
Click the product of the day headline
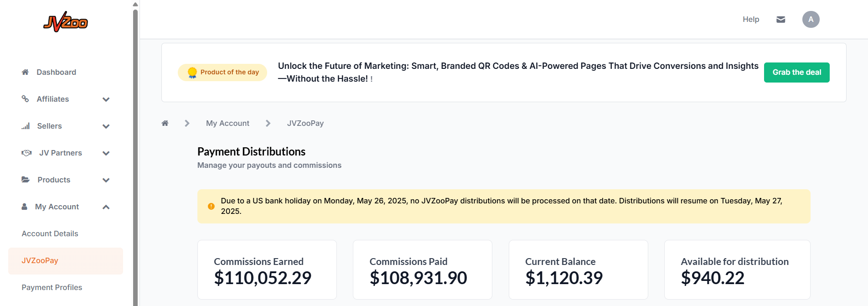click(x=518, y=72)
